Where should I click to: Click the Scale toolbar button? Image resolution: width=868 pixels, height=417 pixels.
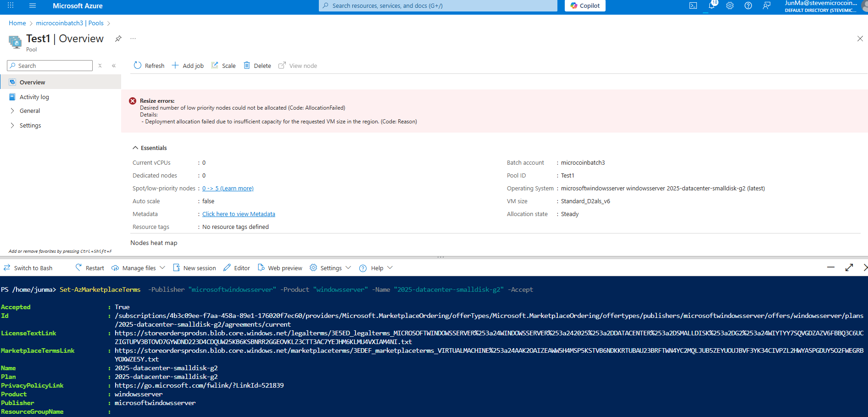click(x=223, y=66)
